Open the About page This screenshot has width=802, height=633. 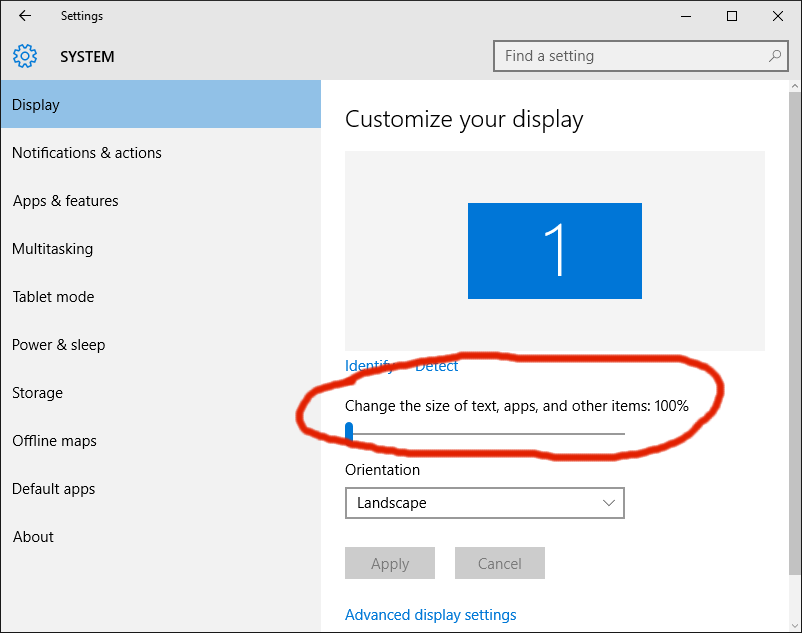pos(161,537)
